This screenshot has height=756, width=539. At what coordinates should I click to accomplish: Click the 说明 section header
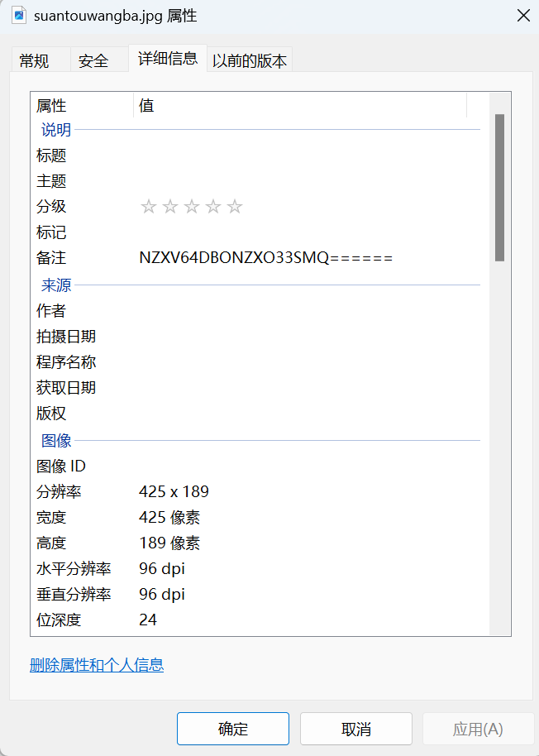(56, 129)
